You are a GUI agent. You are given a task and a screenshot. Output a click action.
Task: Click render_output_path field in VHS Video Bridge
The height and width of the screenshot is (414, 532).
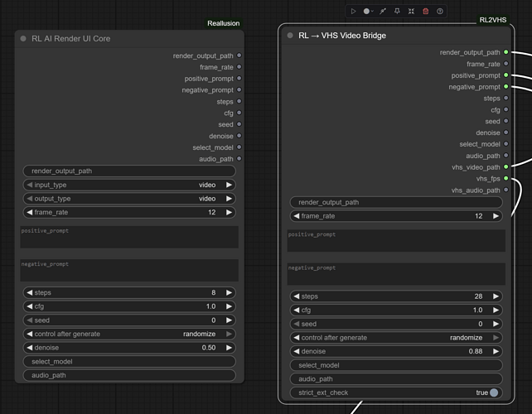(396, 202)
